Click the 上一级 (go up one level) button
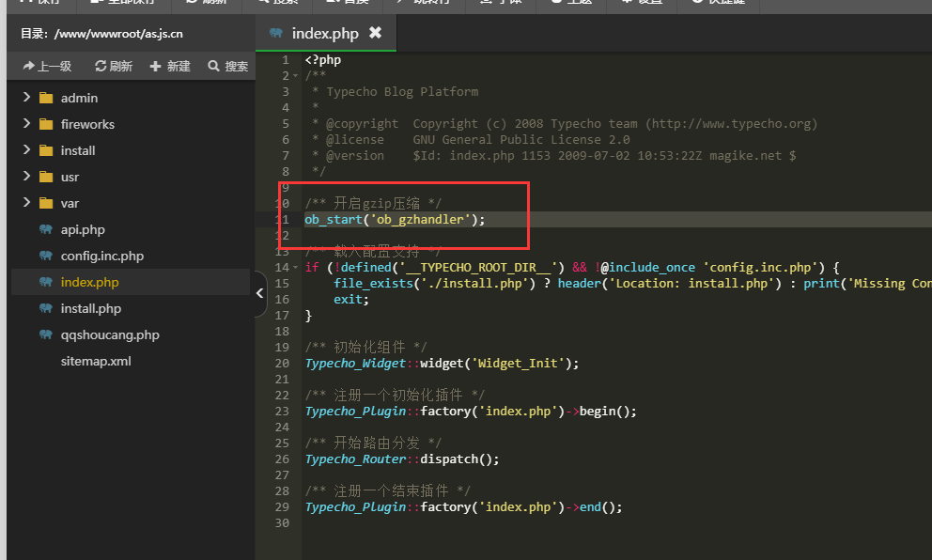The width and height of the screenshot is (932, 560). click(x=47, y=66)
